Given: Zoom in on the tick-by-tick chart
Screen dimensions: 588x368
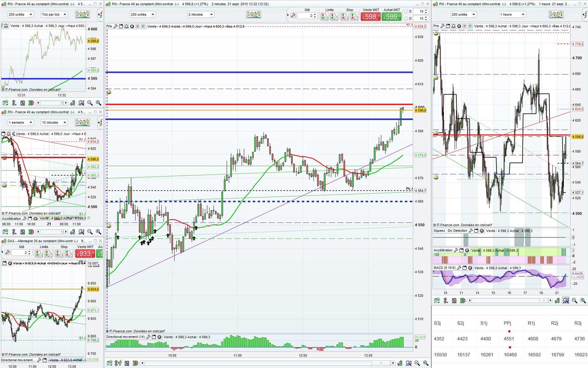Looking at the screenshot, I should 98,103.
